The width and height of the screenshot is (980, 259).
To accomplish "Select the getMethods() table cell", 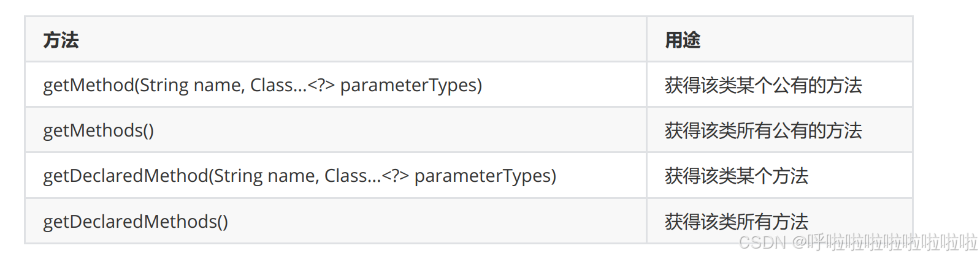I will (99, 130).
